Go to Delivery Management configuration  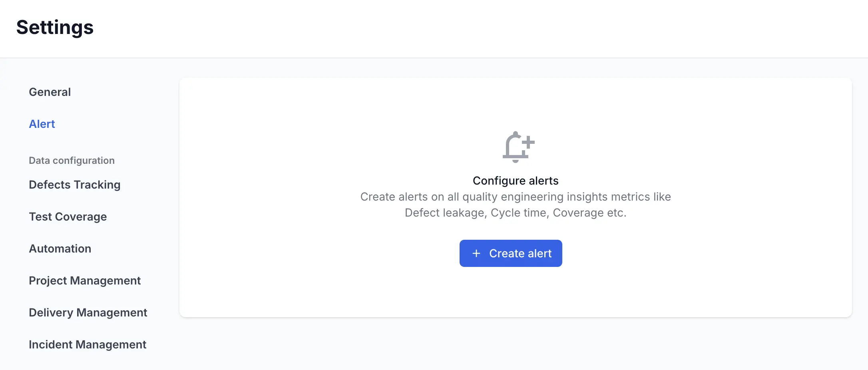(x=88, y=312)
